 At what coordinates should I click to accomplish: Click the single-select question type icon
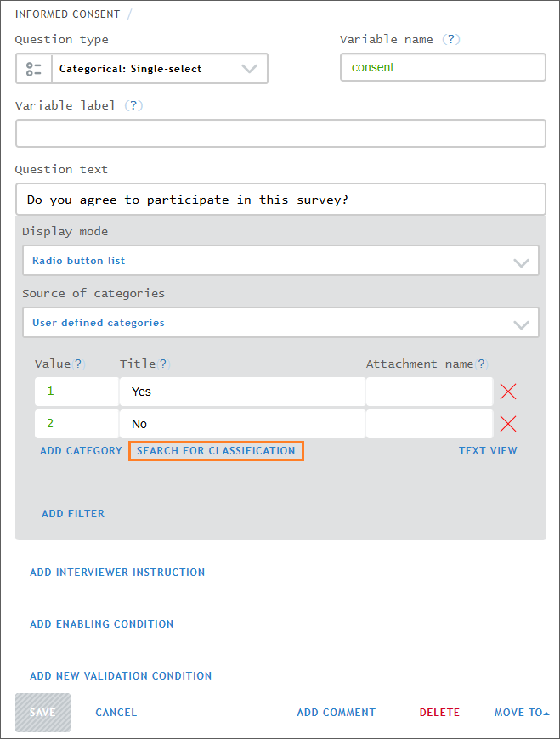click(x=34, y=69)
